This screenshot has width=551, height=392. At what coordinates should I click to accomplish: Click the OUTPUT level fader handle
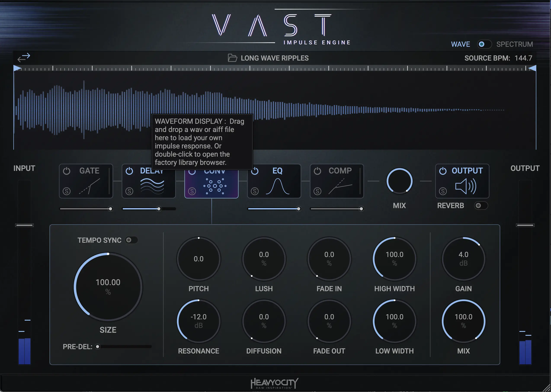coord(525,225)
